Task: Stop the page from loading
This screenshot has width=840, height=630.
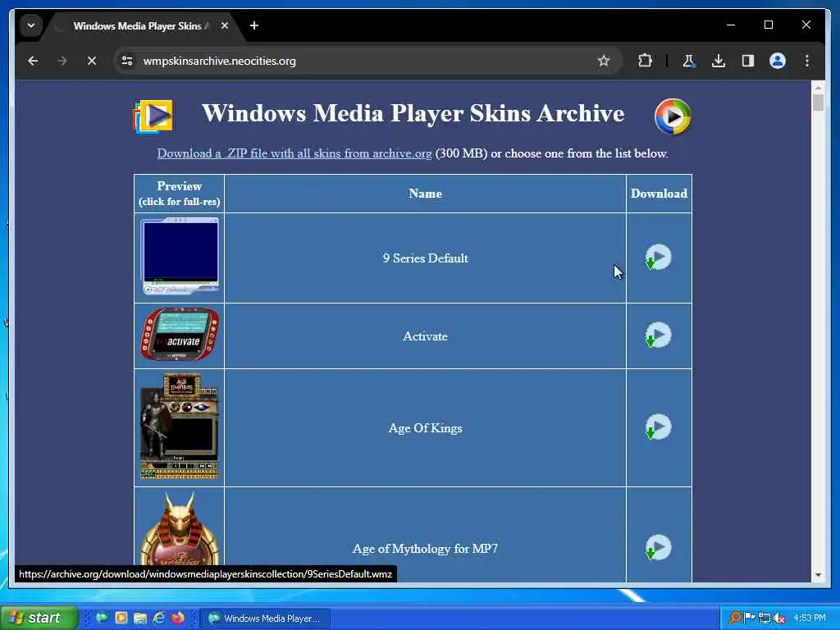Action: point(92,61)
